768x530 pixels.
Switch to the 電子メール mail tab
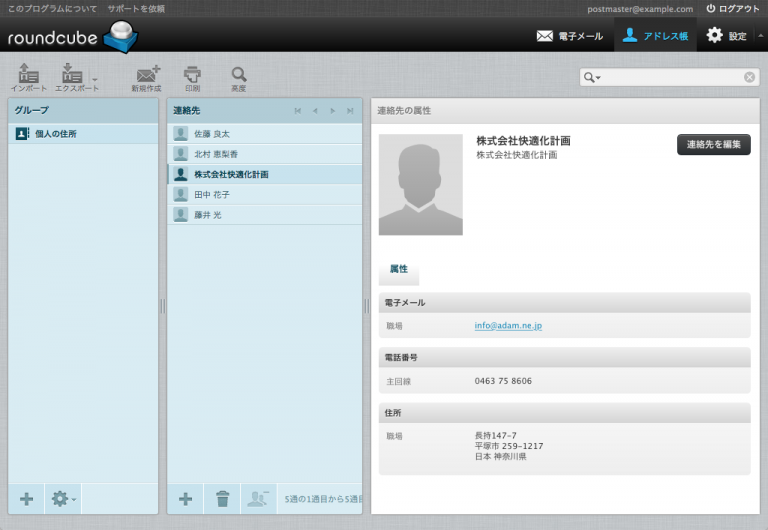tap(570, 35)
